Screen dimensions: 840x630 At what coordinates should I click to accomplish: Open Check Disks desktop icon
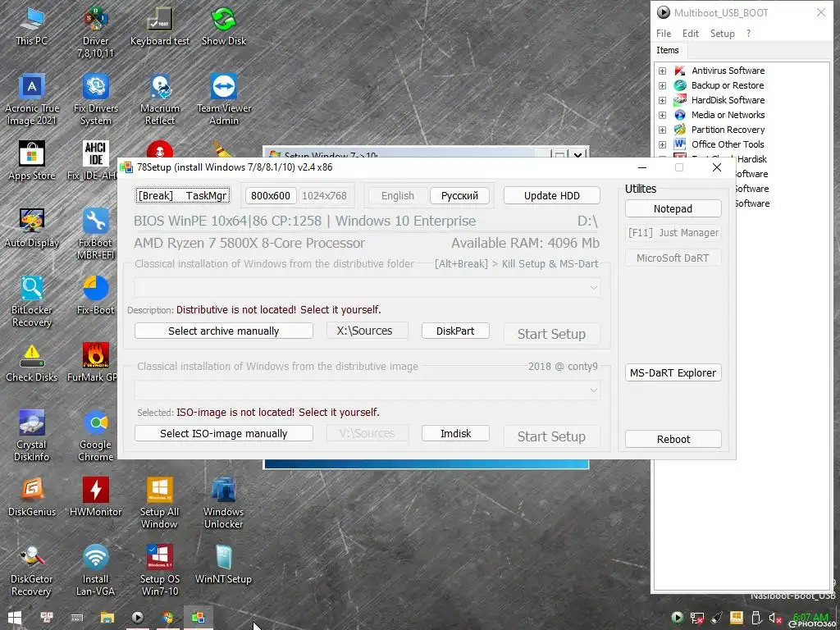point(32,363)
